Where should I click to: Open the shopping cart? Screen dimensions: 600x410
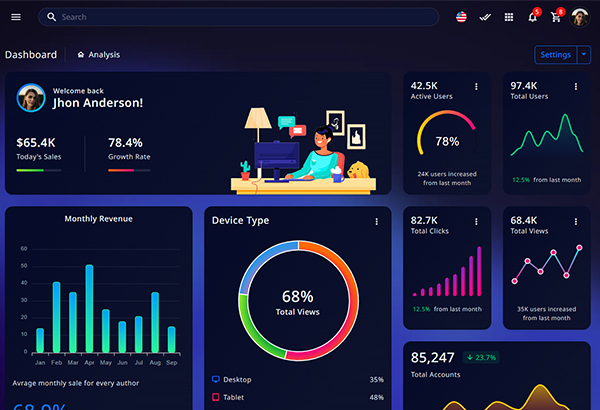(556, 17)
